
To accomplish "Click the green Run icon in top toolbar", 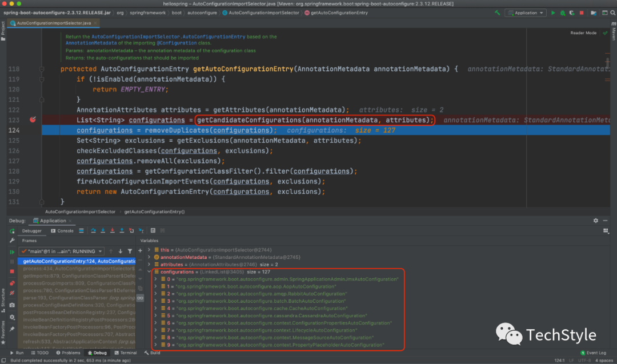I will (553, 13).
